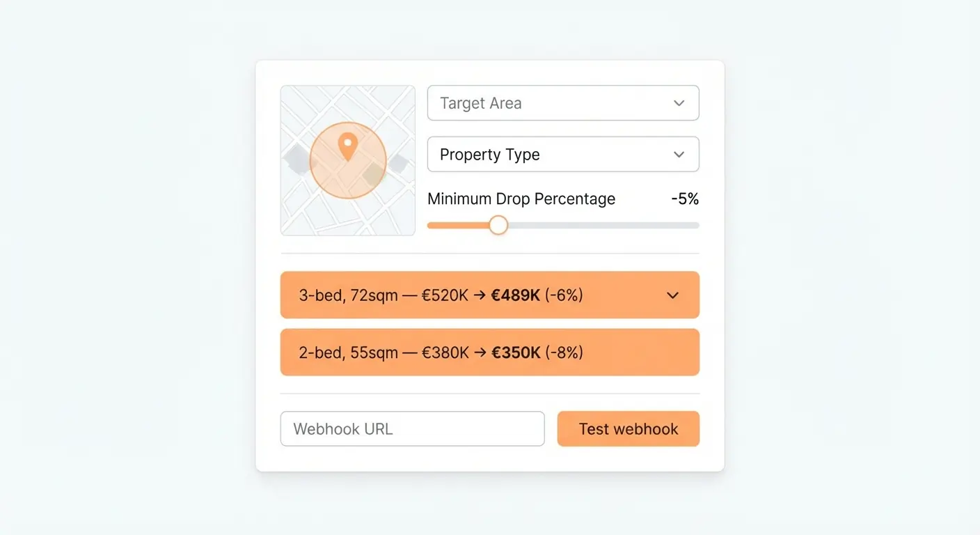Open the Target Area dropdown chevron
Image resolution: width=980 pixels, height=535 pixels.
pyautogui.click(x=679, y=102)
